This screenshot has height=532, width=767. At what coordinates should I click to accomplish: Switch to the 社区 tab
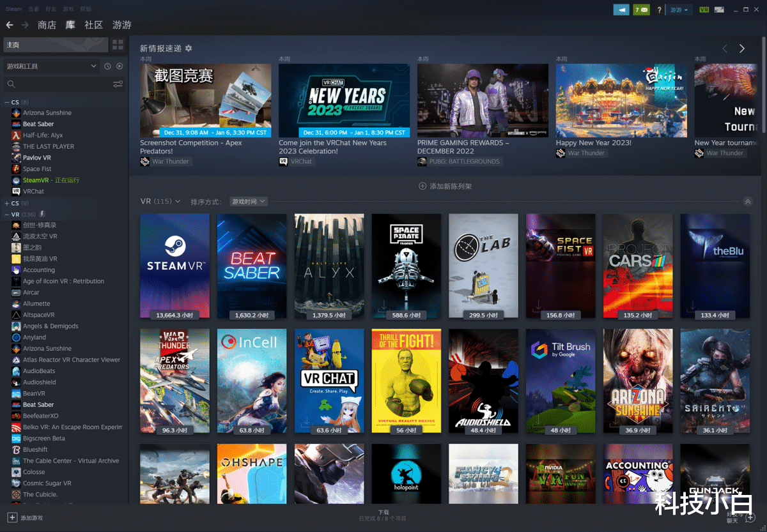click(93, 25)
